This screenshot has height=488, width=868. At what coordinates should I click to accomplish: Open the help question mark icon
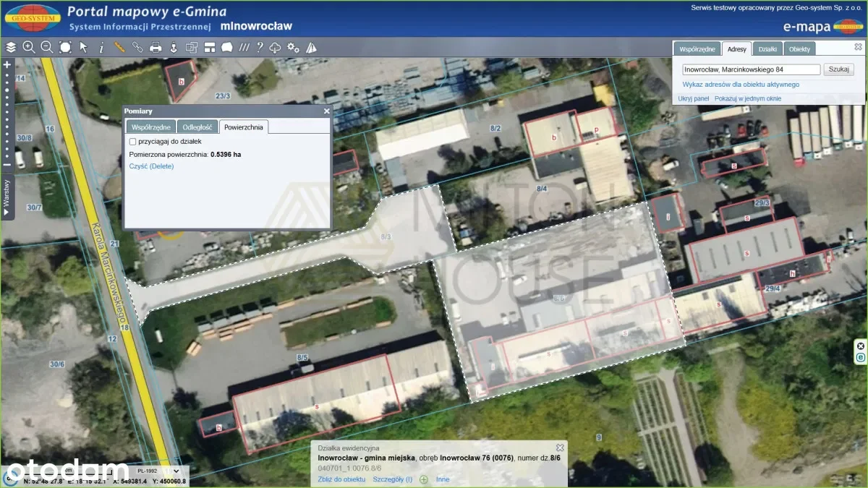pos(260,48)
